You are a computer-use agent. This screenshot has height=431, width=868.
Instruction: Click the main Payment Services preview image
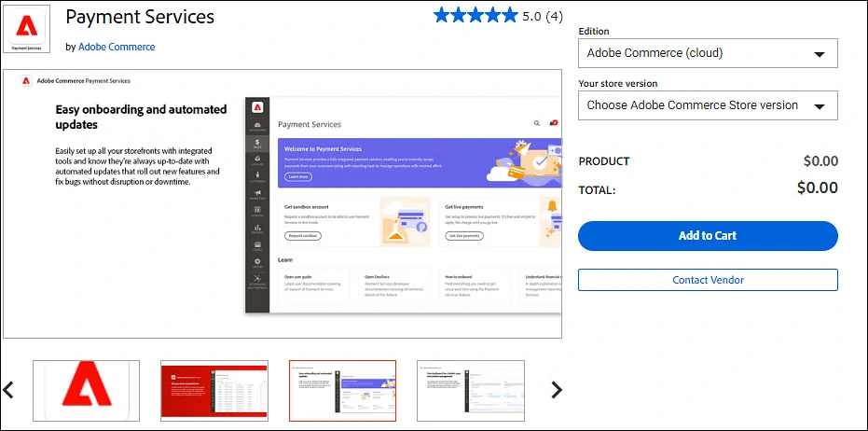point(282,203)
